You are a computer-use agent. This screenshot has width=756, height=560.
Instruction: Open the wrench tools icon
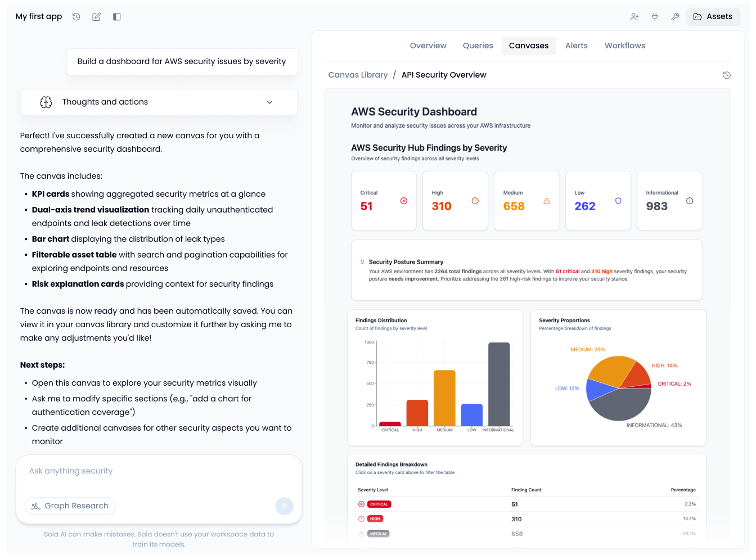tap(675, 17)
